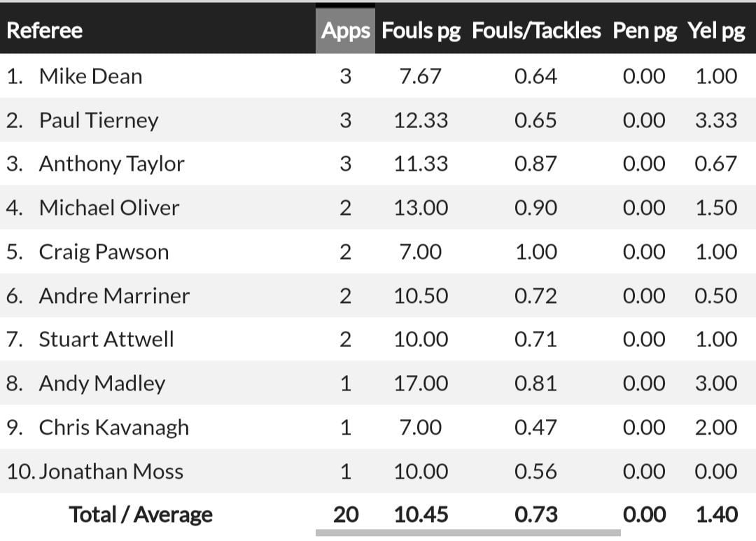Click the Total / Average row label

click(x=141, y=515)
